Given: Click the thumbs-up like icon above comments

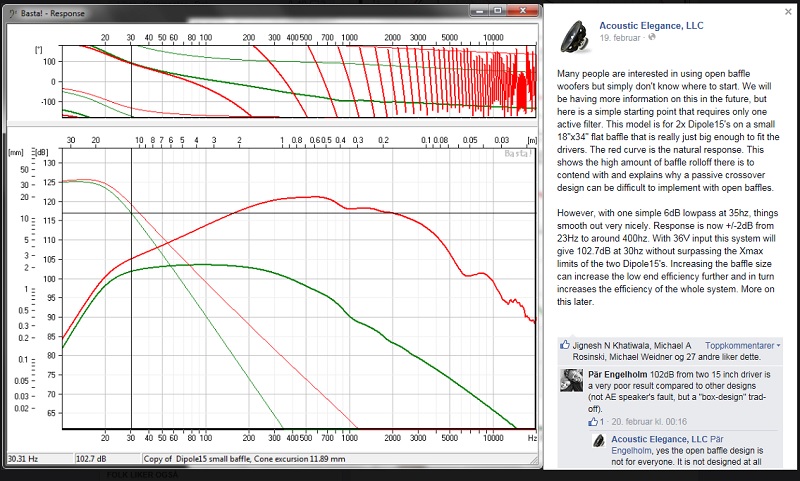Looking at the screenshot, I should pos(564,344).
